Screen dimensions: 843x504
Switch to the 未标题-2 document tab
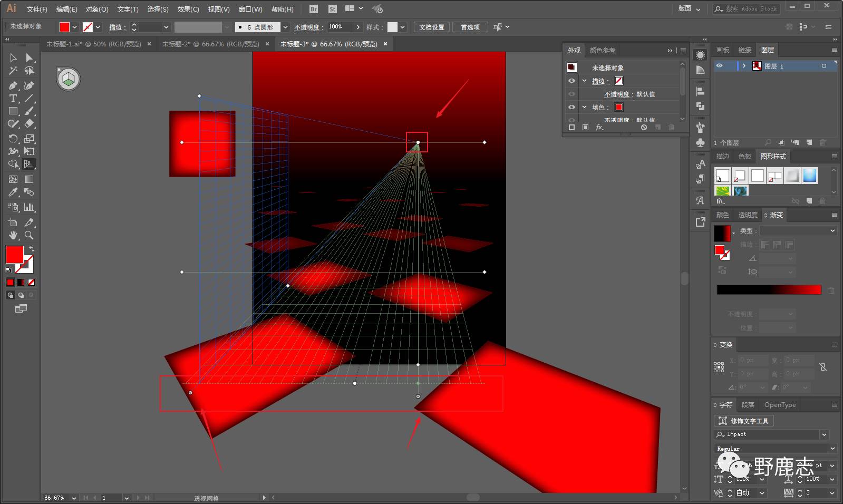[x=210, y=44]
